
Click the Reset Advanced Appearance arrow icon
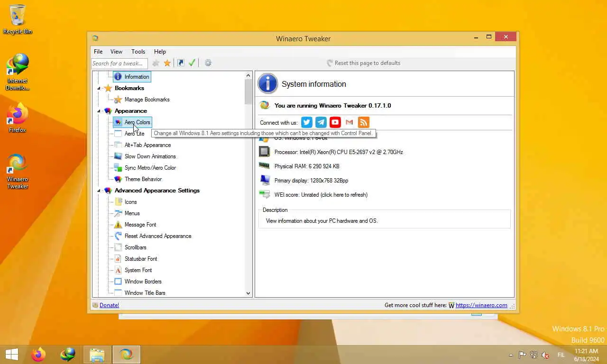118,236
